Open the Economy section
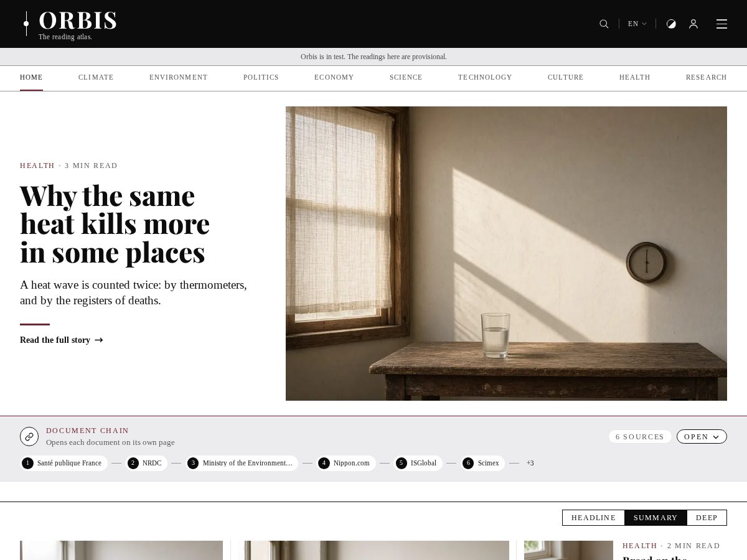Viewport: 747px width, 560px height. pos(334,77)
